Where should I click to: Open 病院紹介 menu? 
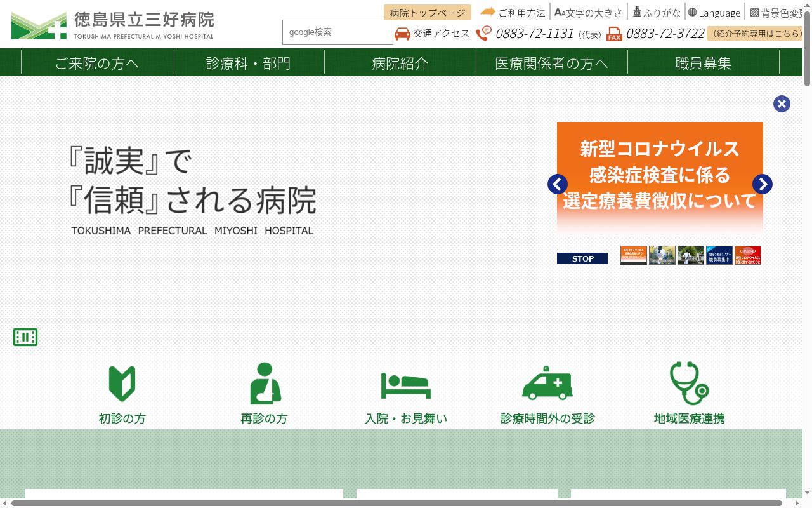400,62
